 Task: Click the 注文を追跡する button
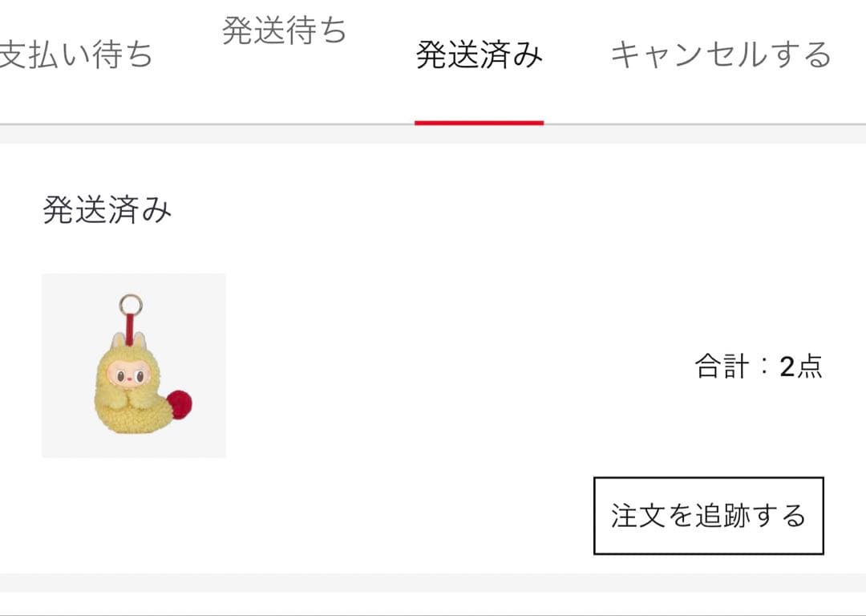[709, 516]
